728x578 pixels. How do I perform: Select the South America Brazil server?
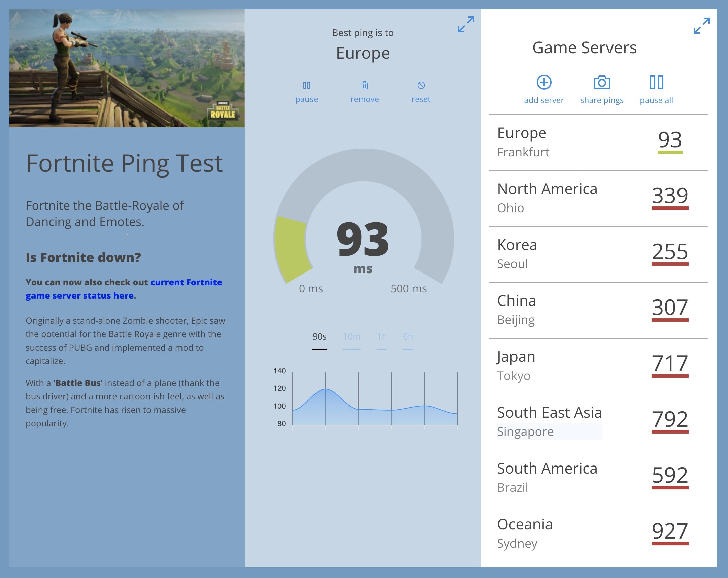pyautogui.click(x=598, y=478)
